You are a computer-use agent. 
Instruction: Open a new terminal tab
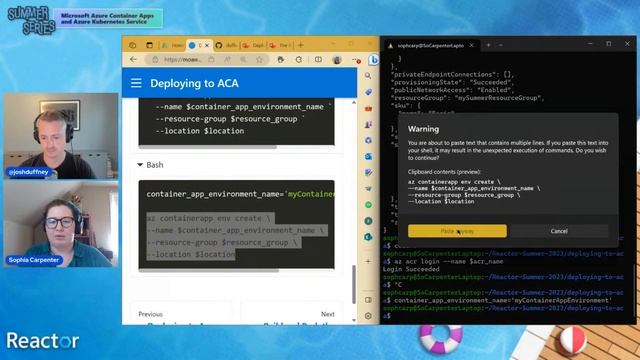tap(488, 45)
